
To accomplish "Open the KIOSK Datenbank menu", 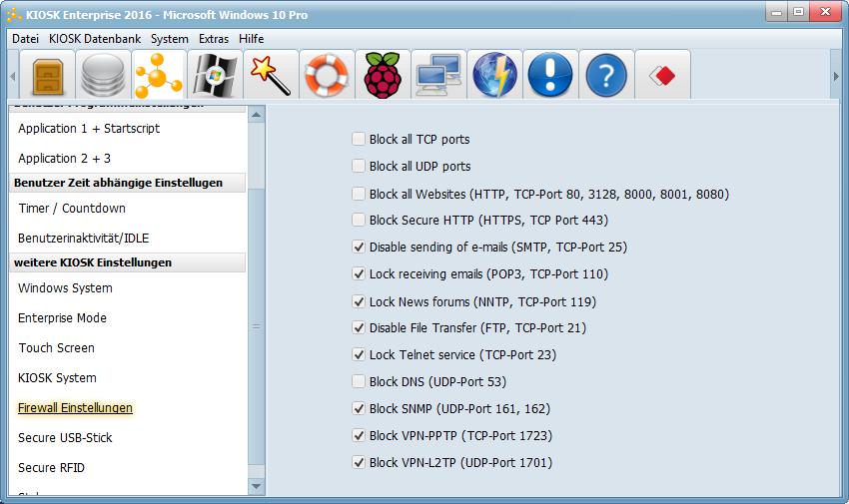I will 95,39.
